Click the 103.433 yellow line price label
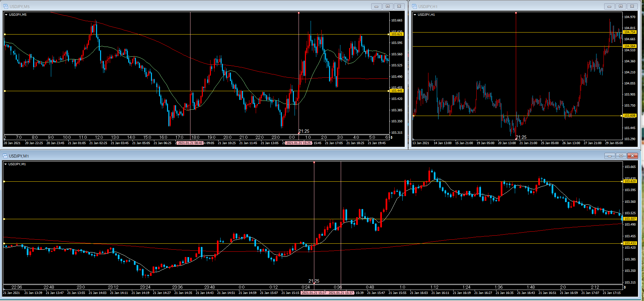 [630, 243]
